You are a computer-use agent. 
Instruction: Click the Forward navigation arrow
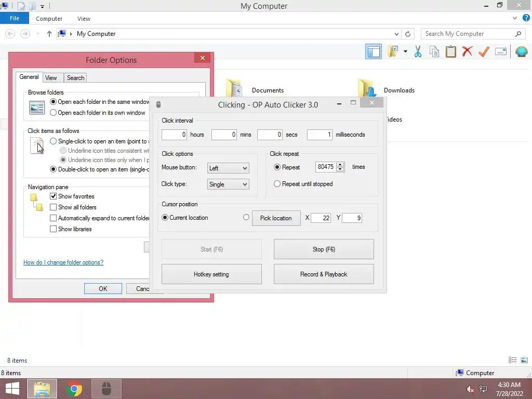pos(25,34)
